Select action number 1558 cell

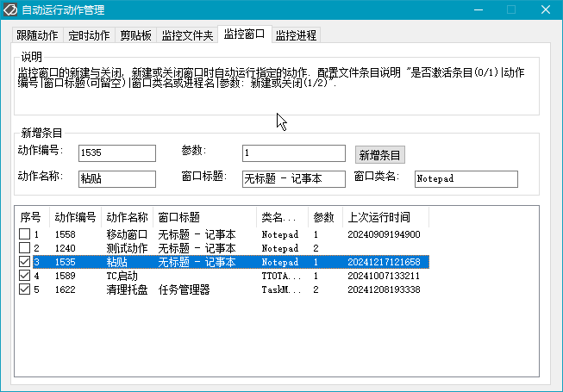(65, 234)
